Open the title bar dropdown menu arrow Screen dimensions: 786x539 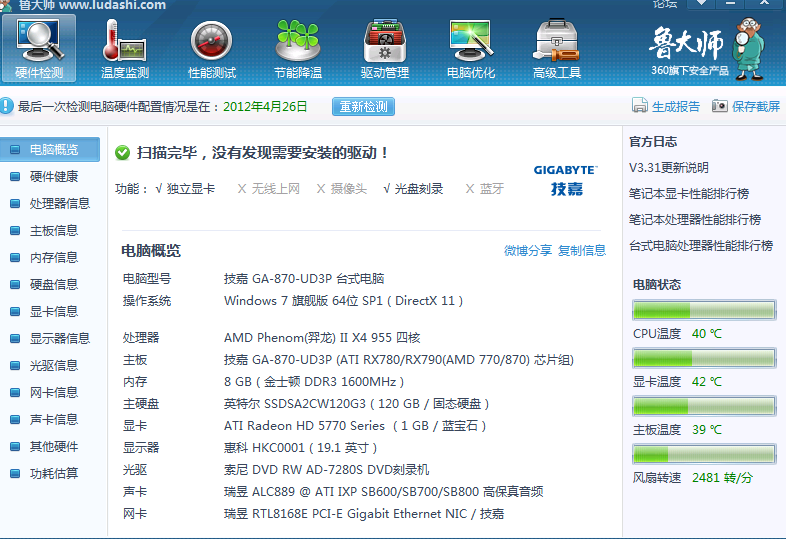[702, 3]
